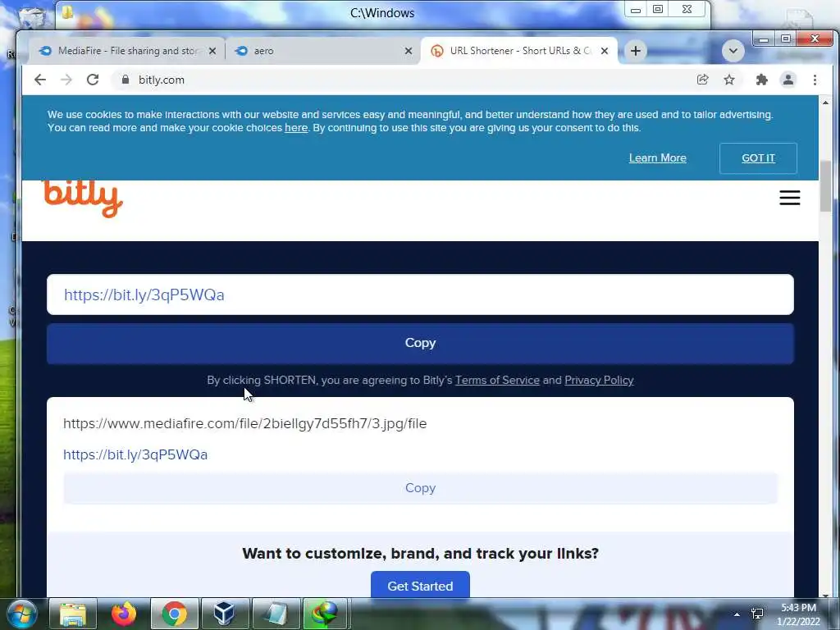Click the light Copy button in results
The image size is (840, 630).
420,488
